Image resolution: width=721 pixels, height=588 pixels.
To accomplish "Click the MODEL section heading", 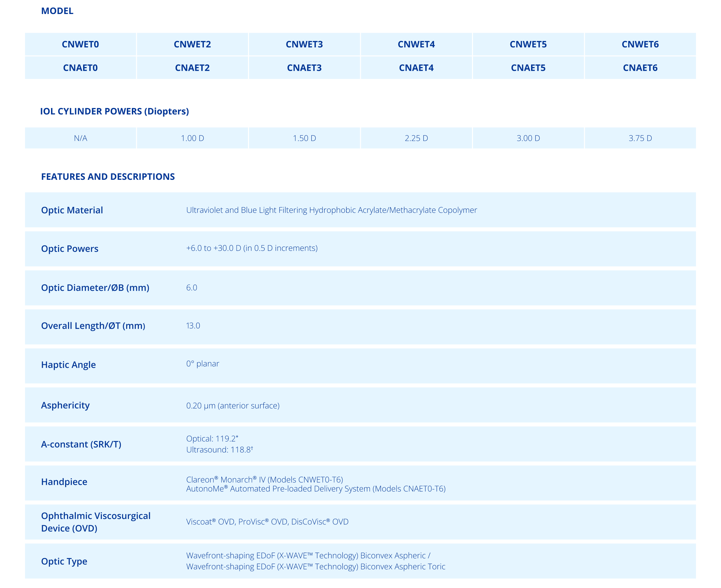I will click(57, 11).
